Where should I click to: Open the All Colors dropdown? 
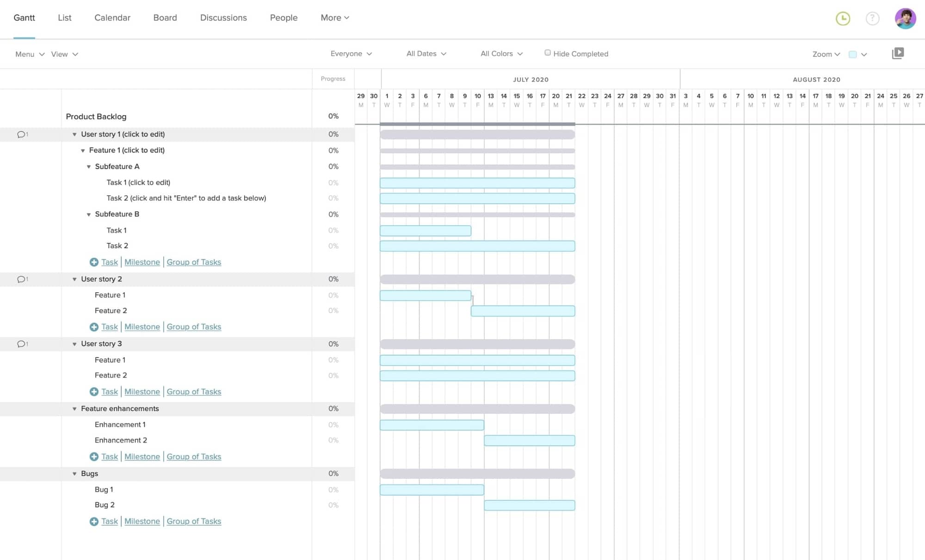pyautogui.click(x=501, y=53)
